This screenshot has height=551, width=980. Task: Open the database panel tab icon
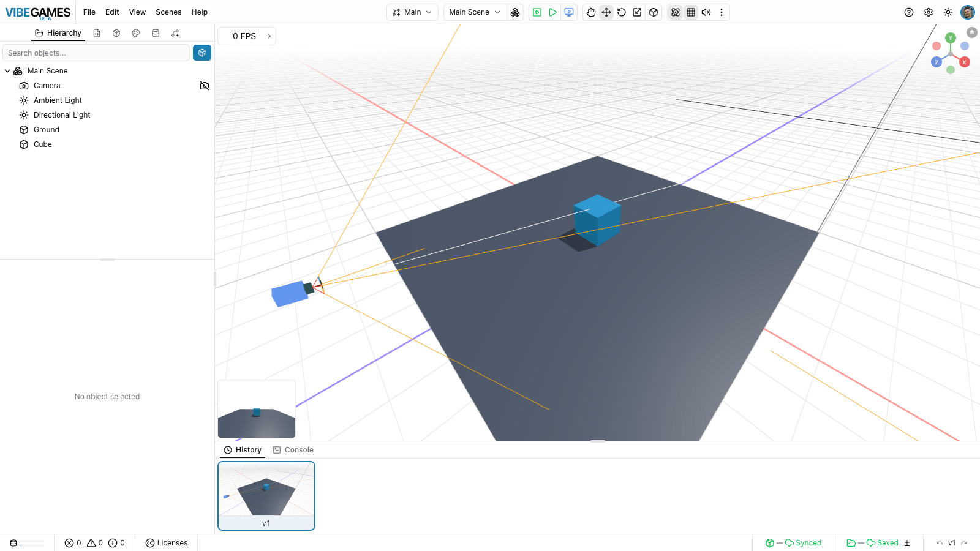(x=156, y=33)
